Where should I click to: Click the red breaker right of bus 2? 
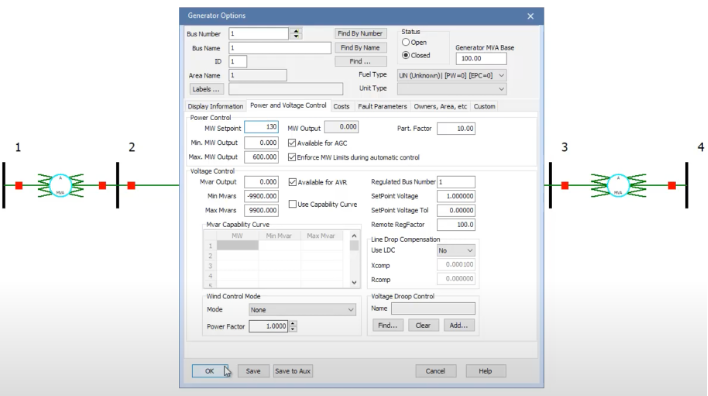coord(131,185)
